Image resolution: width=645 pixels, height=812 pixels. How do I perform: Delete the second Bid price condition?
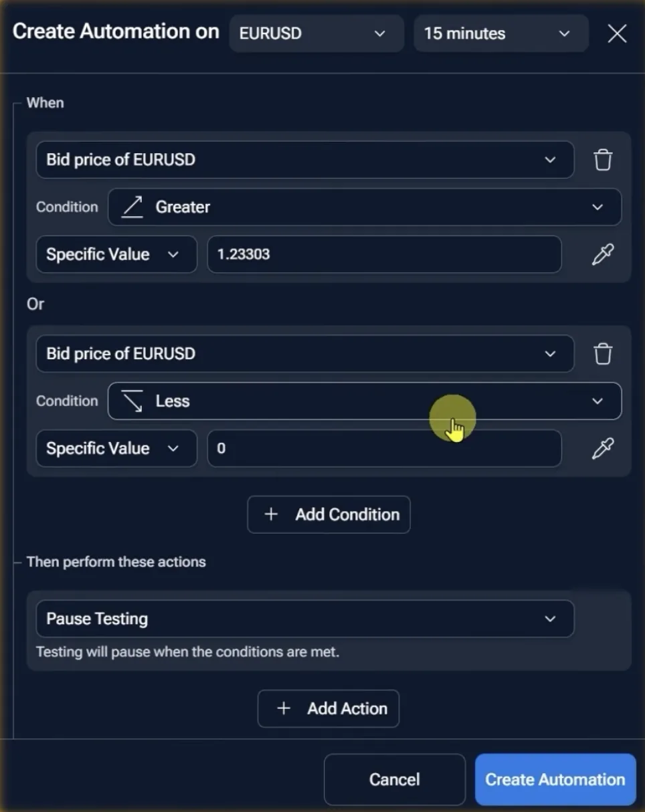click(603, 354)
